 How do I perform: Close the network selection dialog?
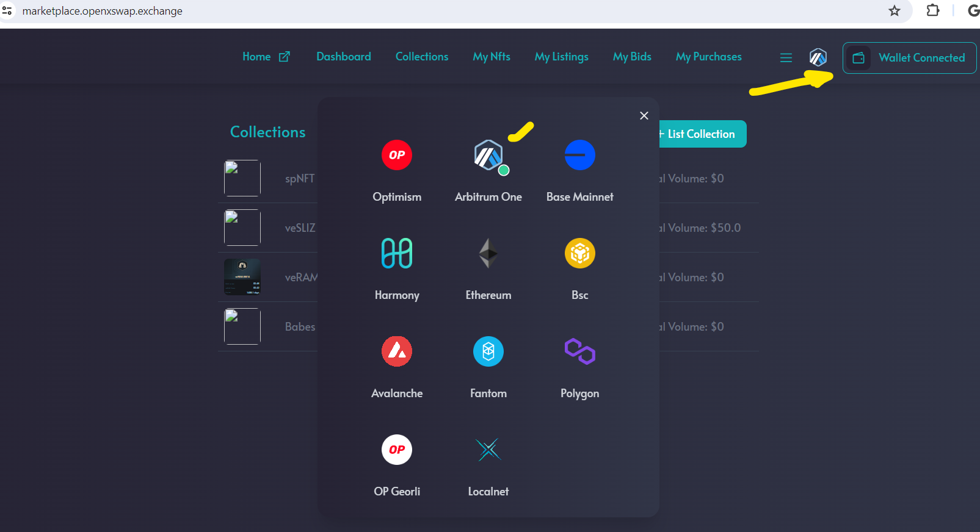point(644,115)
